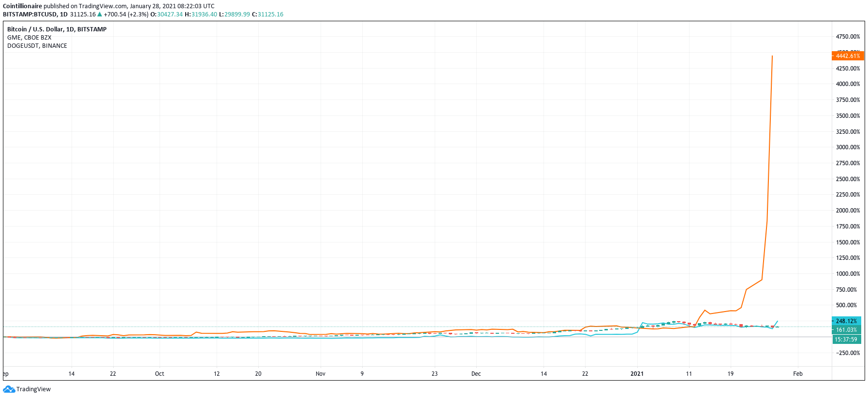Click the +700.54 (+2.3%) change value
868x398 pixels.
tap(126, 14)
